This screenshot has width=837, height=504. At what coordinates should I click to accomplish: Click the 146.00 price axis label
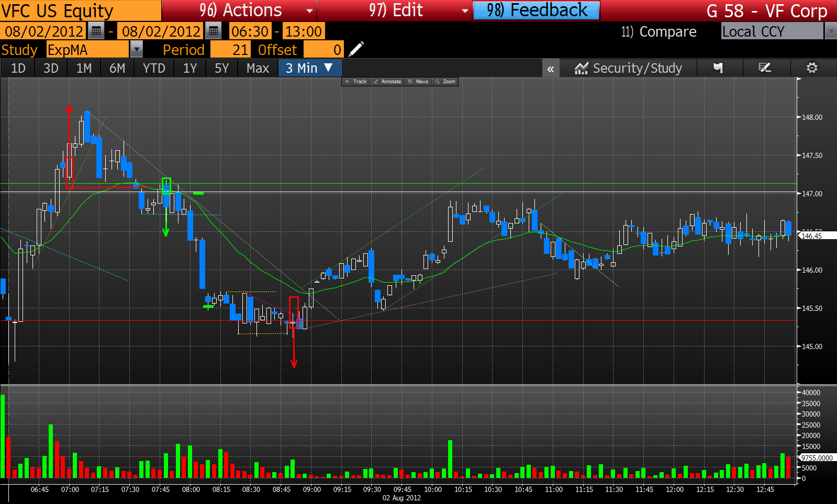812,270
